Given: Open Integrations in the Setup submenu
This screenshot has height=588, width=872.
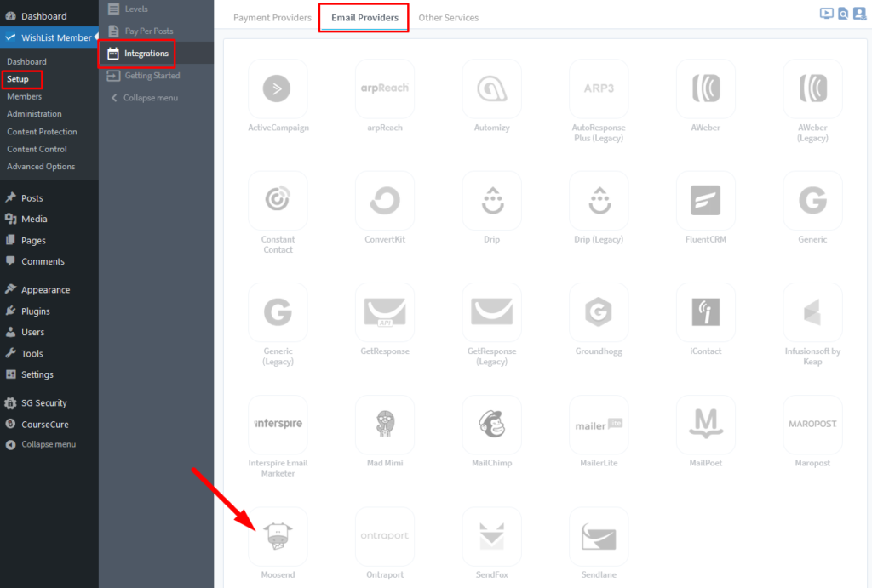Looking at the screenshot, I should (157, 54).
